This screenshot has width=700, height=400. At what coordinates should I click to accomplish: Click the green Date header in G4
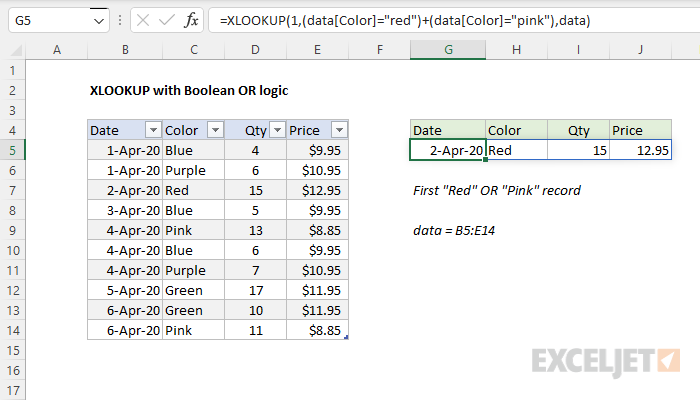tap(448, 130)
